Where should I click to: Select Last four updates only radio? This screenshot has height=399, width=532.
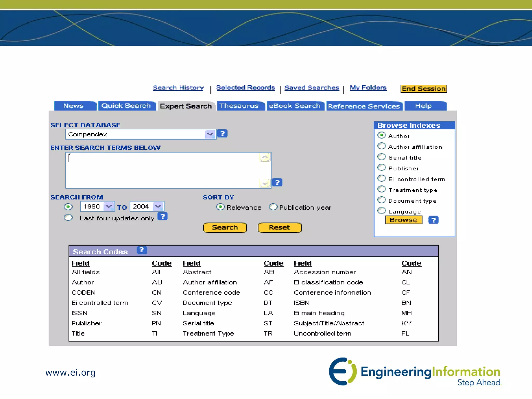pos(68,217)
